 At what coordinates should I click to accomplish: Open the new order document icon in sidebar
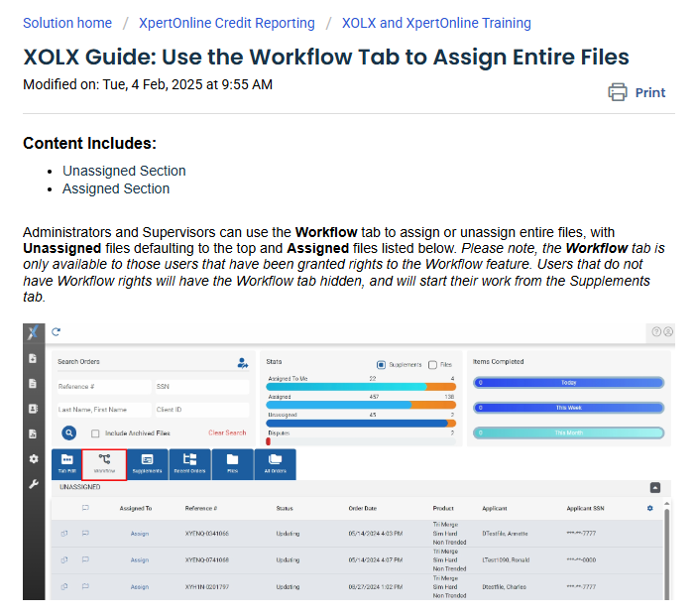point(33,358)
